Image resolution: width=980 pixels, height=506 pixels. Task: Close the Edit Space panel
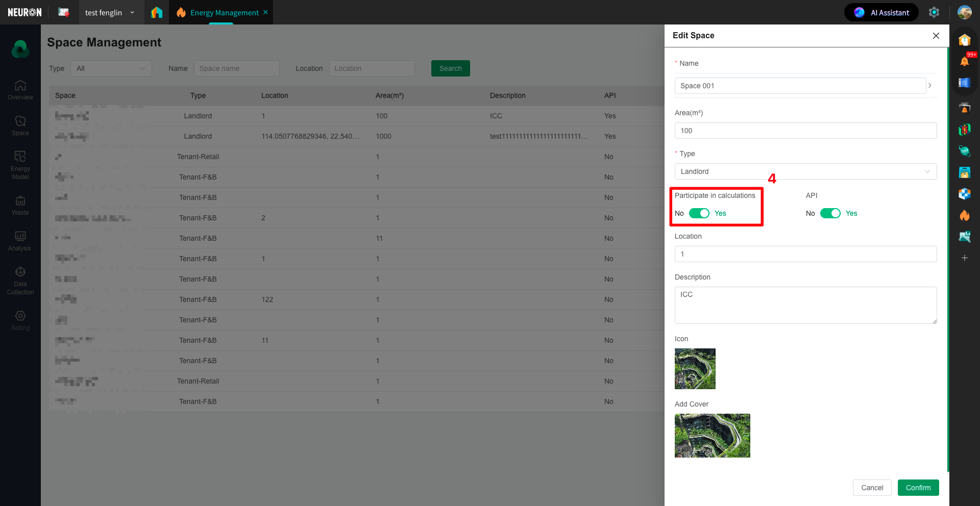(936, 36)
